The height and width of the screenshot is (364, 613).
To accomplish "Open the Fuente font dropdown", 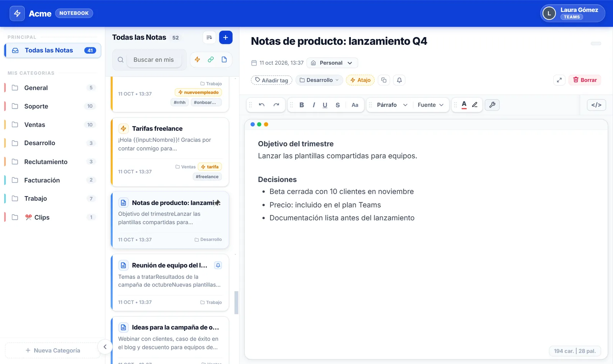I will (431, 105).
